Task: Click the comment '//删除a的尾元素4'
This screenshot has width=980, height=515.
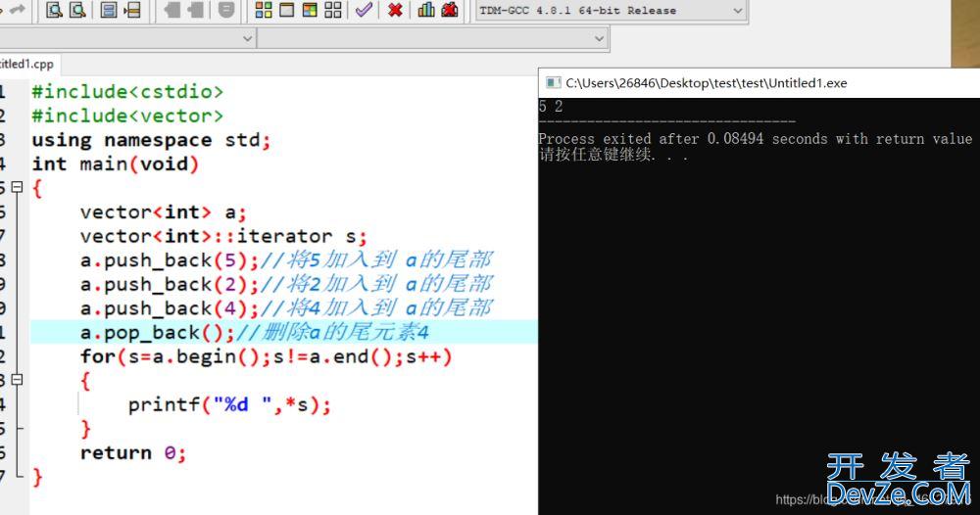Action: pyautogui.click(x=332, y=332)
